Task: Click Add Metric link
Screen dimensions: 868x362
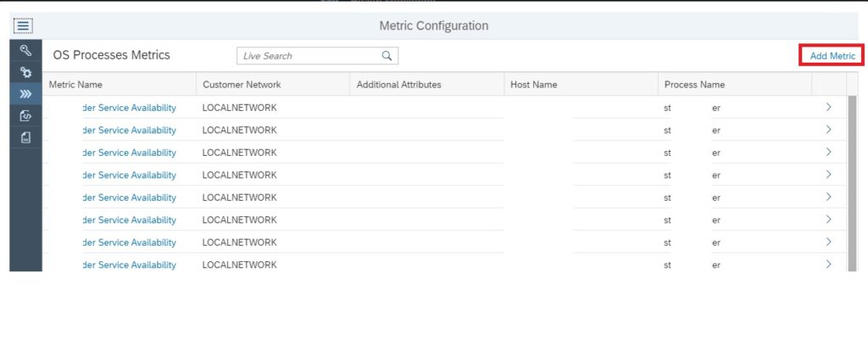Action: [832, 56]
